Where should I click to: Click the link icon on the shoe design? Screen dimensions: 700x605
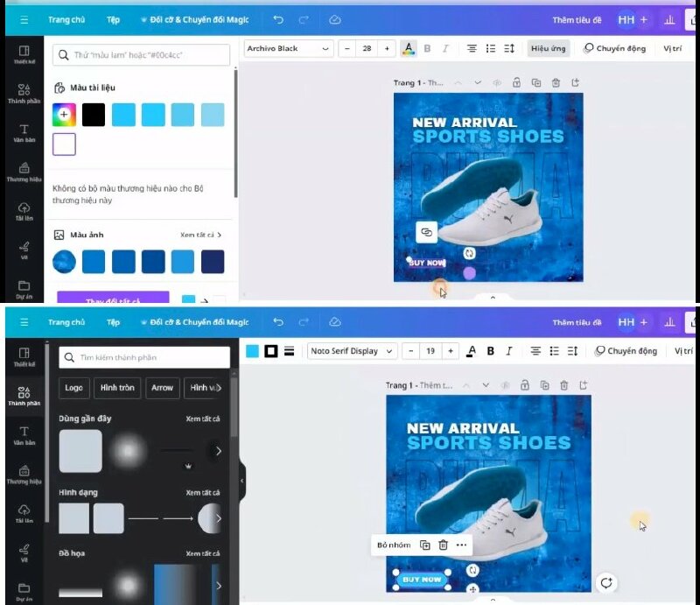[x=426, y=232]
